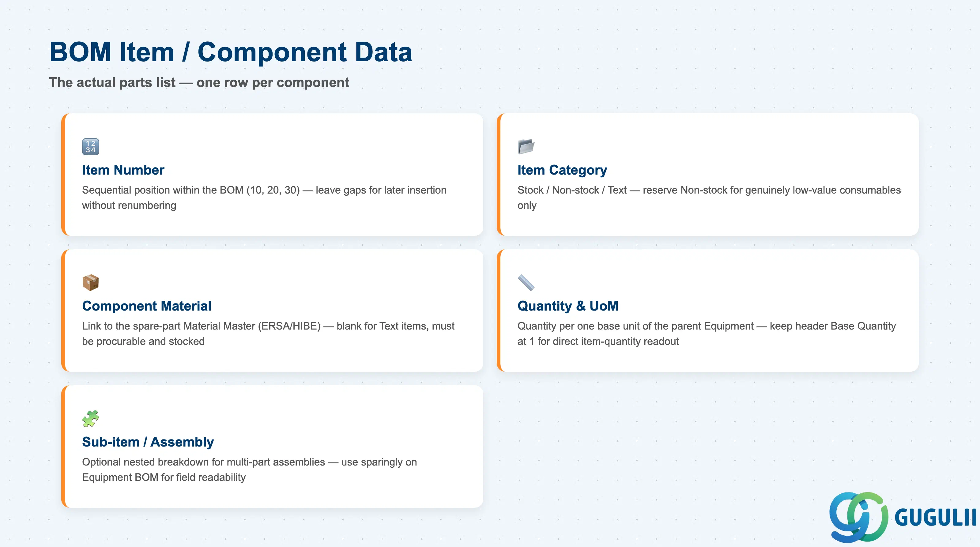
Task: Select the Item Number heading
Action: tap(123, 170)
